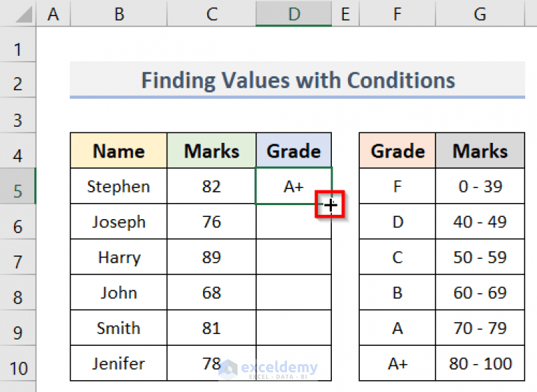This screenshot has height=392, width=537.
Task: Select the marks cell '68'
Action: [x=211, y=293]
